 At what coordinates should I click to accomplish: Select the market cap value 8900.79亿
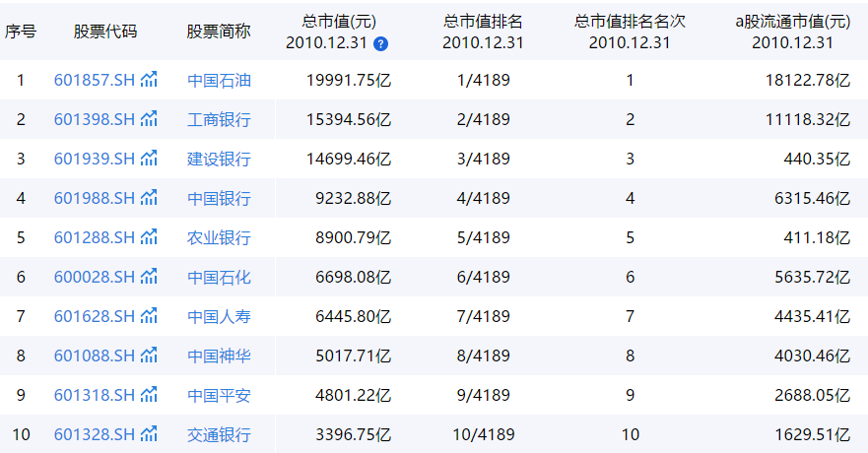click(353, 238)
